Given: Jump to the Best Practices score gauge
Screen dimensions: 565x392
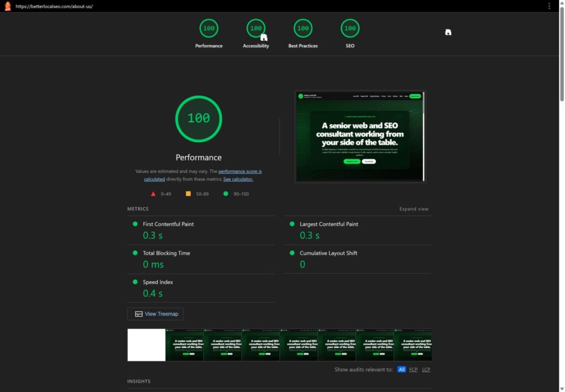Looking at the screenshot, I should pyautogui.click(x=303, y=33).
